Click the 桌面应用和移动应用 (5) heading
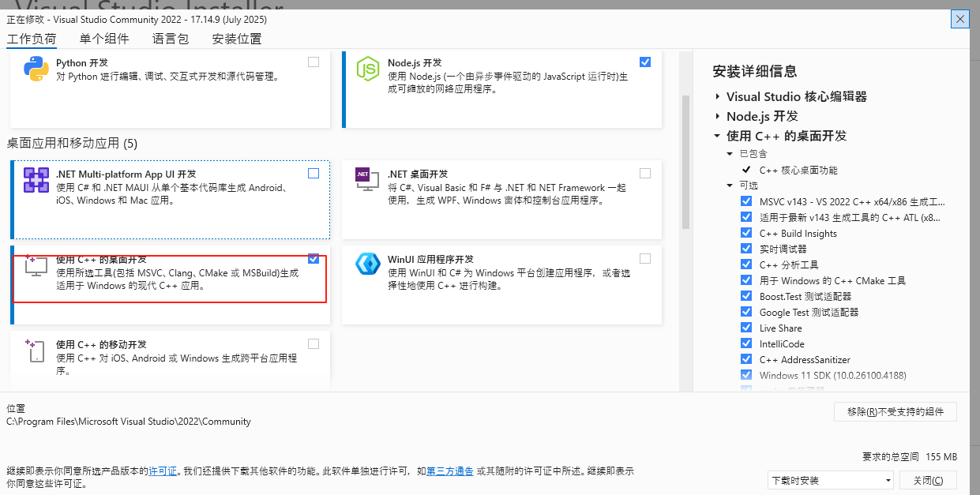This screenshot has height=495, width=980. click(72, 144)
